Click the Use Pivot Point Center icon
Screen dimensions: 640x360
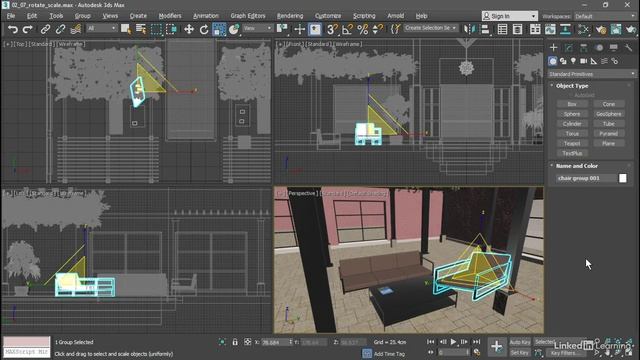click(x=282, y=29)
